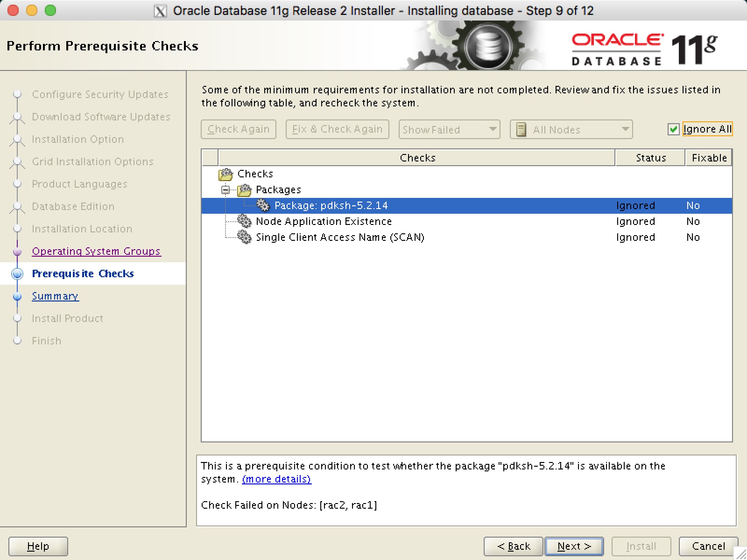The height and width of the screenshot is (560, 747).
Task: Open the (more details) link
Action: 276,479
